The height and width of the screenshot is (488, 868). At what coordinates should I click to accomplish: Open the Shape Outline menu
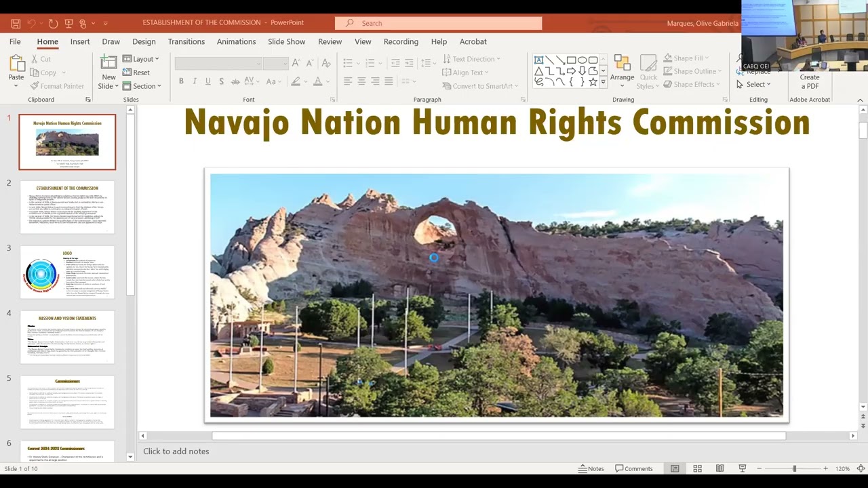tap(692, 71)
